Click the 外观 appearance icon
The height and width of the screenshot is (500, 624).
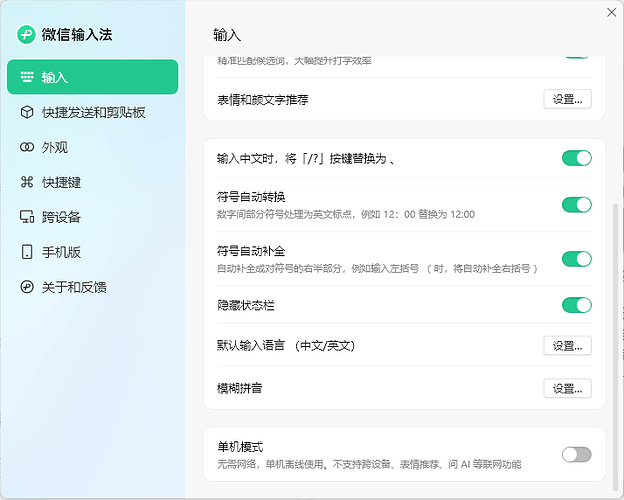click(27, 147)
